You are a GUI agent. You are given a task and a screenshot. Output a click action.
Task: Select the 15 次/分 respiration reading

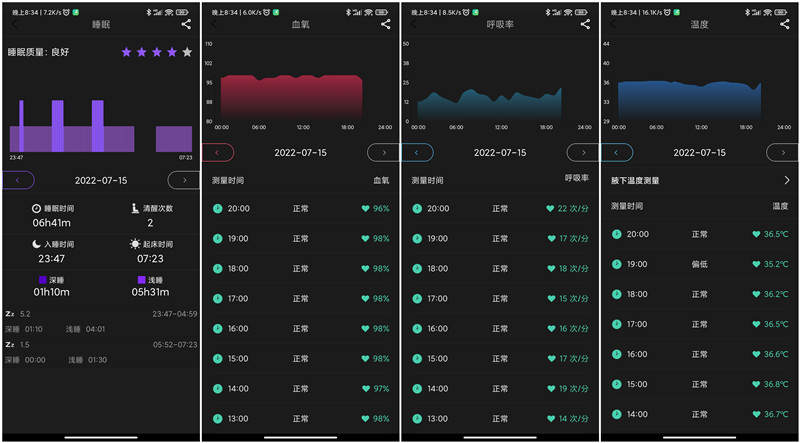click(573, 299)
